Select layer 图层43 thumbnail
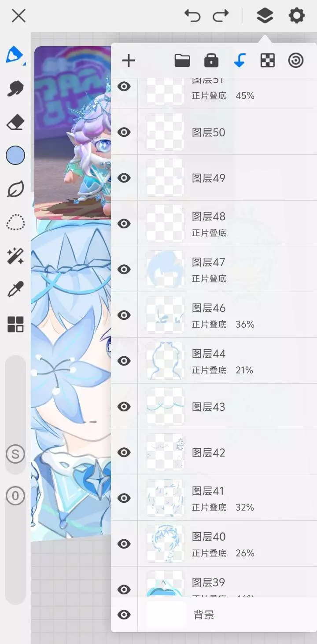This screenshot has height=644, width=317. (165, 406)
